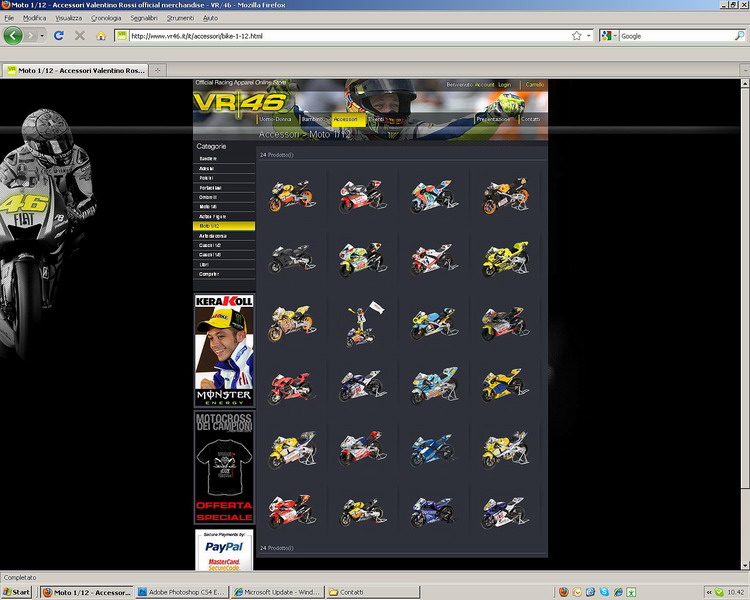
Task: Open the list all tabs dropdown
Action: [x=745, y=70]
